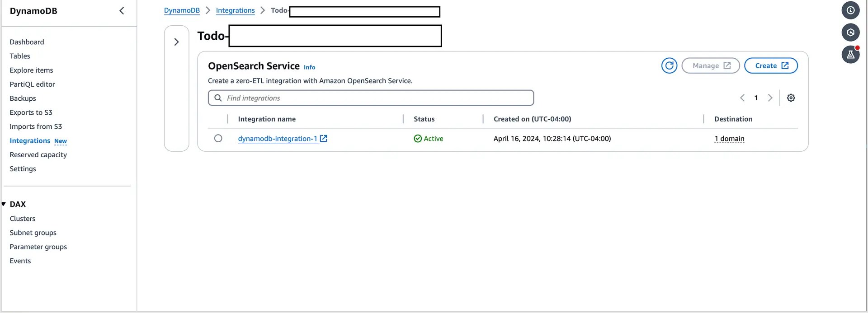Viewport: 868px width, 313px height.
Task: Select Integrations in the sidebar
Action: (30, 140)
